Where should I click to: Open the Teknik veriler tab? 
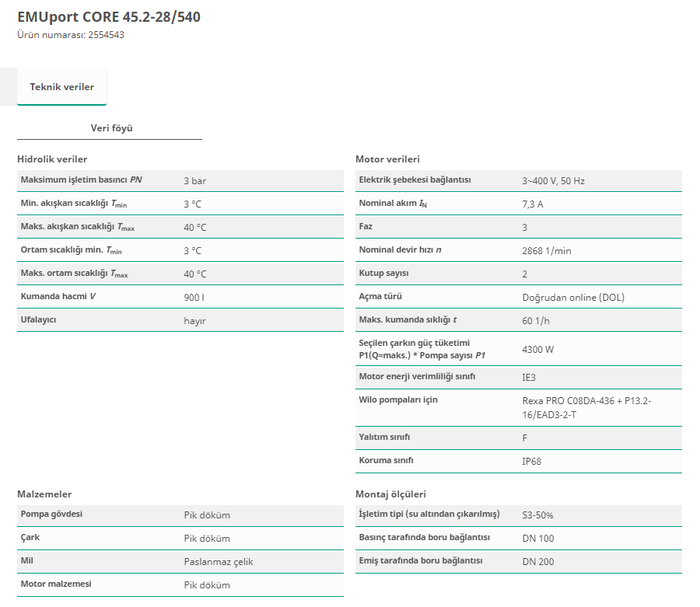(x=61, y=86)
